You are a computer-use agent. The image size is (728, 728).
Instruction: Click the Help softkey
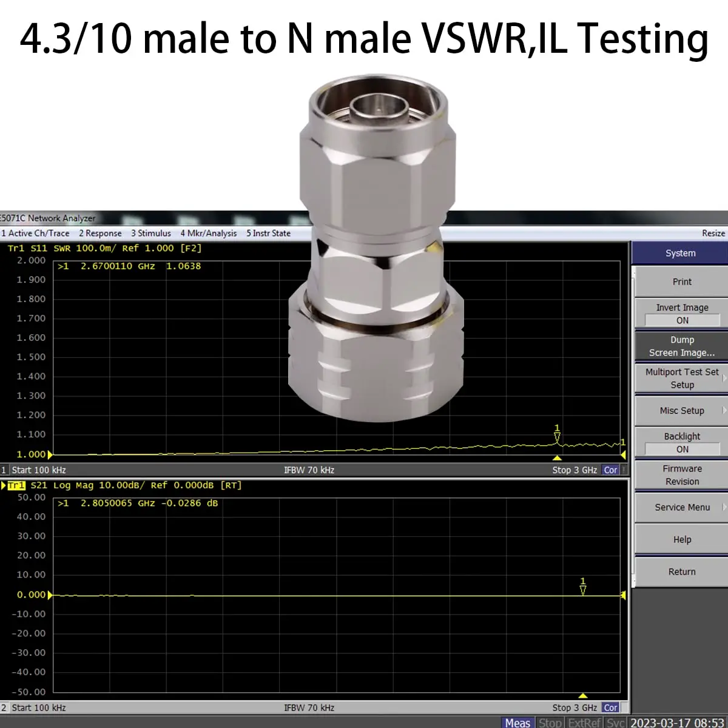click(x=681, y=539)
